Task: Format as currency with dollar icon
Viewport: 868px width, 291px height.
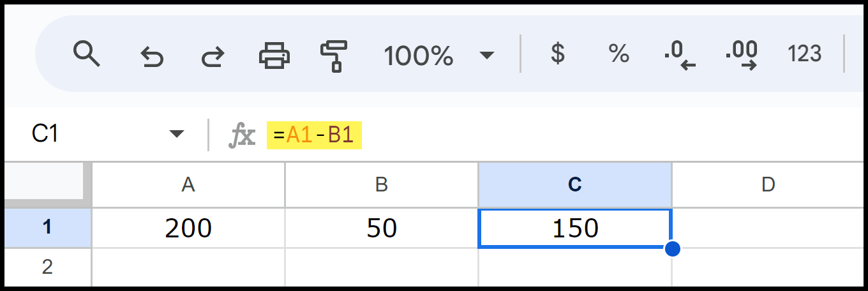Action: tap(557, 54)
